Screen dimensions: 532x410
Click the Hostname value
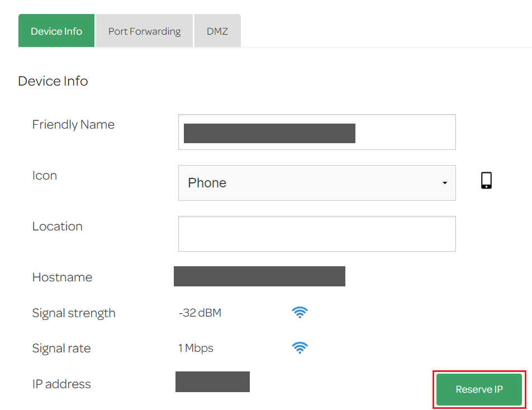(259, 276)
